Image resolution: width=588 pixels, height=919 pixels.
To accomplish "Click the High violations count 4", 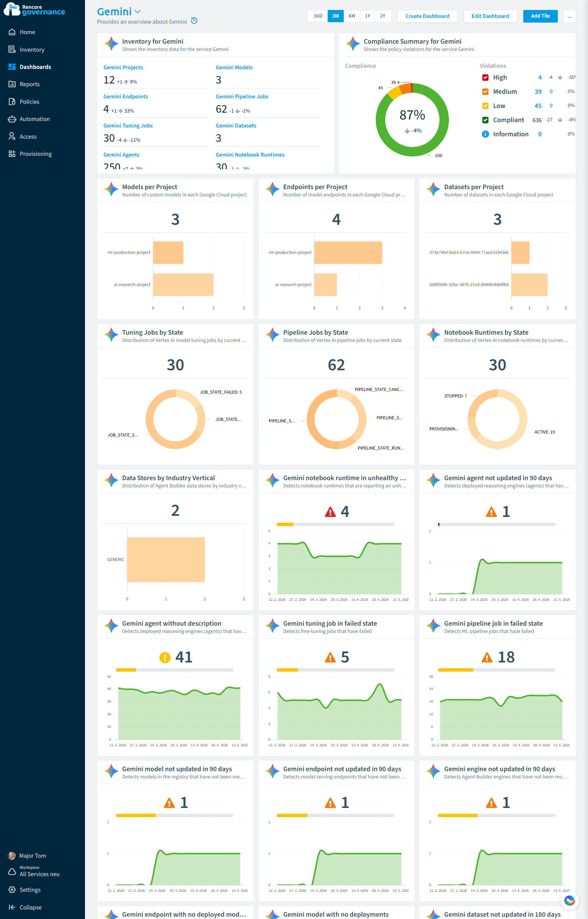I will (540, 77).
